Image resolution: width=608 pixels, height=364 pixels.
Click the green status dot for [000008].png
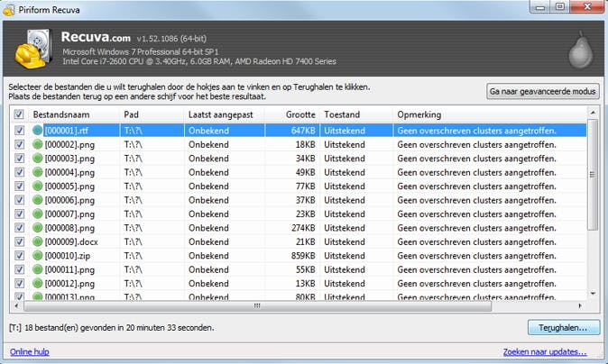(x=38, y=228)
